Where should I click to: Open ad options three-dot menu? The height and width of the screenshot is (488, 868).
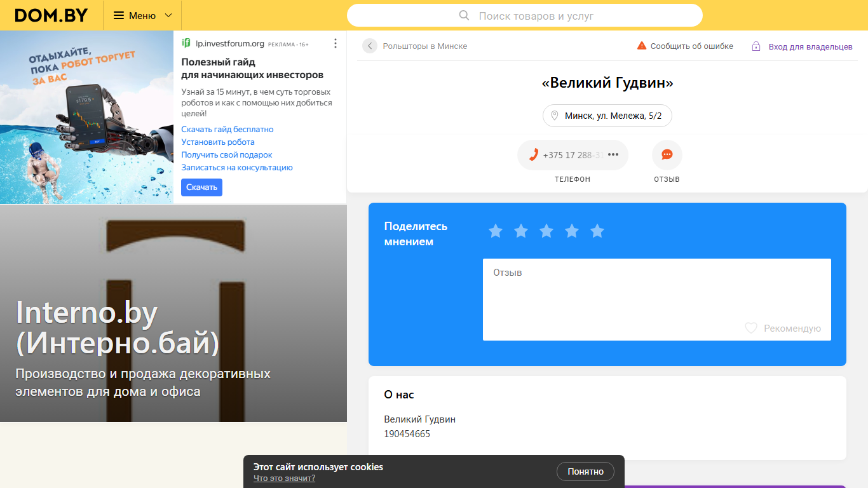click(x=336, y=43)
